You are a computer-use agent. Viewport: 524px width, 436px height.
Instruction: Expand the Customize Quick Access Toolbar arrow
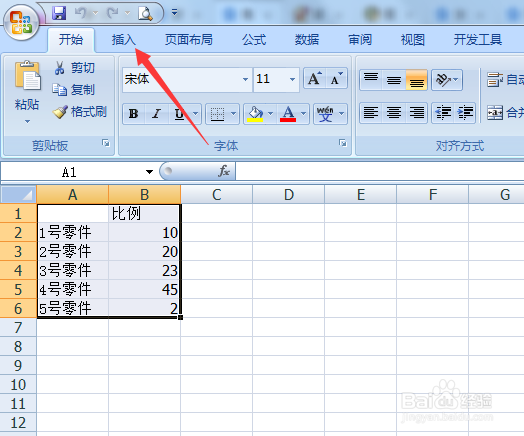[x=174, y=13]
